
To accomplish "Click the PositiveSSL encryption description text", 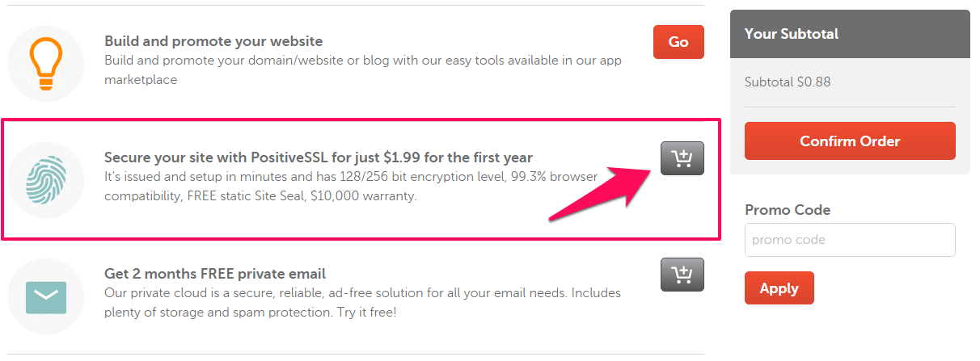I will 351,187.
